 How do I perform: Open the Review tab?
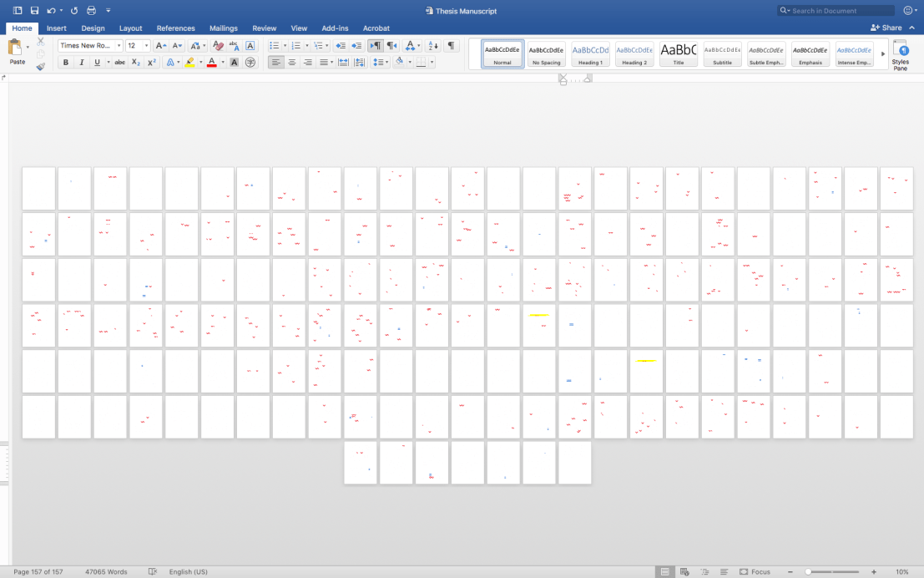[x=264, y=28]
